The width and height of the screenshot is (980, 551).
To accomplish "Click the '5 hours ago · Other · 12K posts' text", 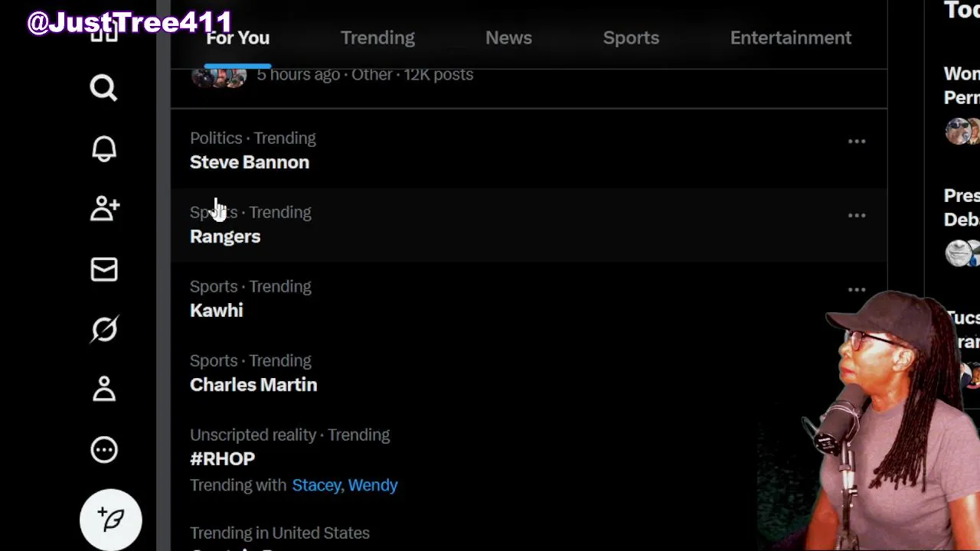I will [364, 74].
